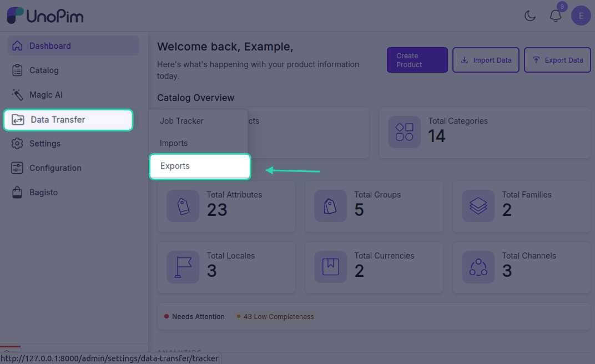Click the Export Data button

(x=557, y=60)
